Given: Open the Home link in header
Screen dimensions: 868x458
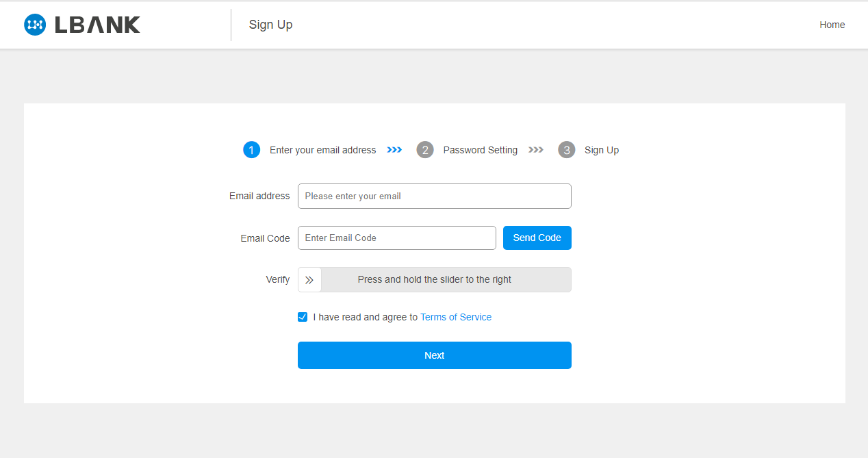Looking at the screenshot, I should point(832,25).
